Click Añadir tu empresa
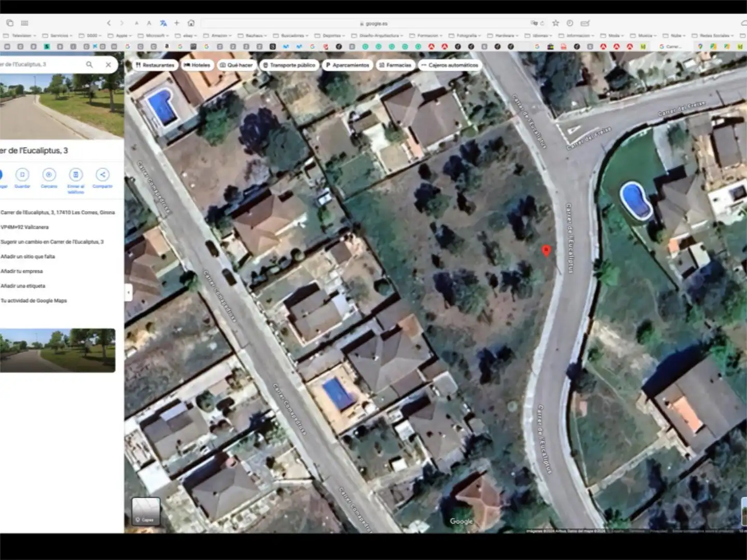 [22, 271]
